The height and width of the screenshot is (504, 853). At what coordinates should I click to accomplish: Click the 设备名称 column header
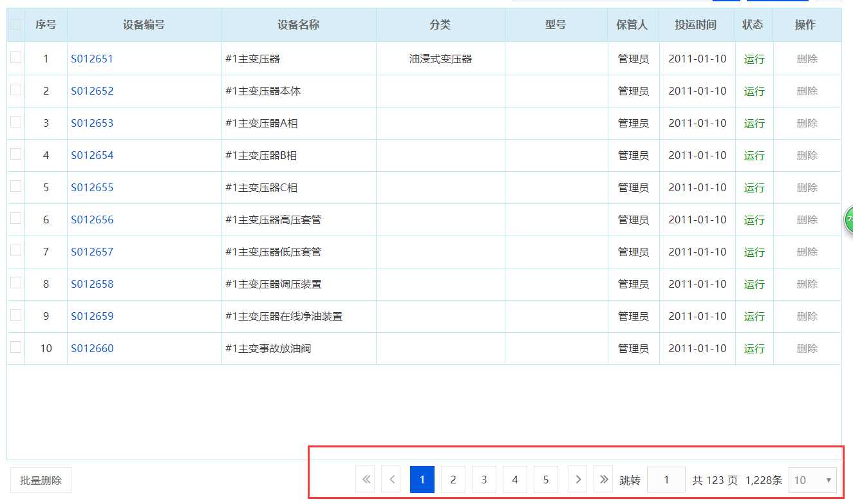coord(299,24)
